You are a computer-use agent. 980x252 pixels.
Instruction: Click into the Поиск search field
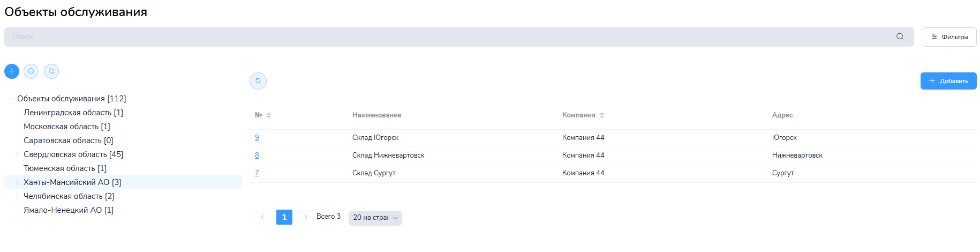(x=428, y=37)
